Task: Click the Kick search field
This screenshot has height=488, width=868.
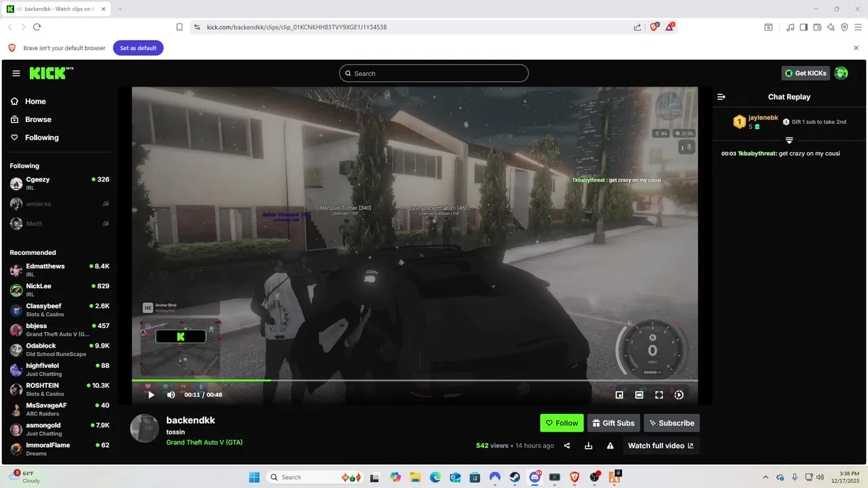Action: (434, 73)
